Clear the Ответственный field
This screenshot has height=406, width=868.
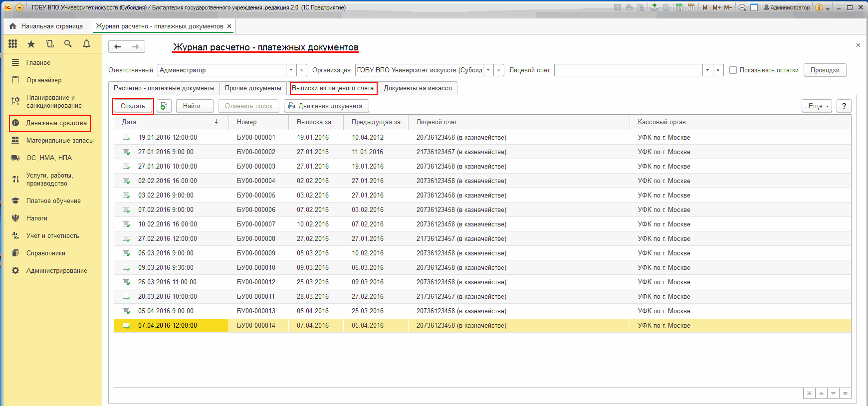(301, 70)
